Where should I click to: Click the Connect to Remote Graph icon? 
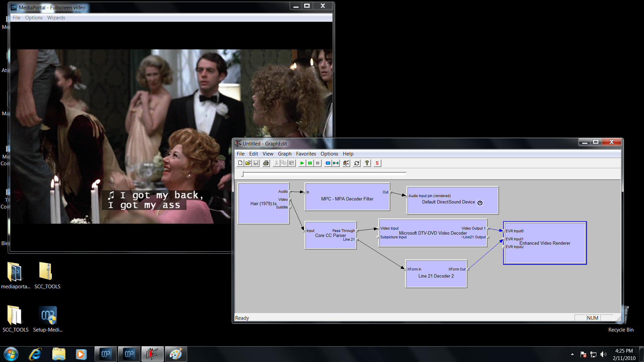[346, 163]
